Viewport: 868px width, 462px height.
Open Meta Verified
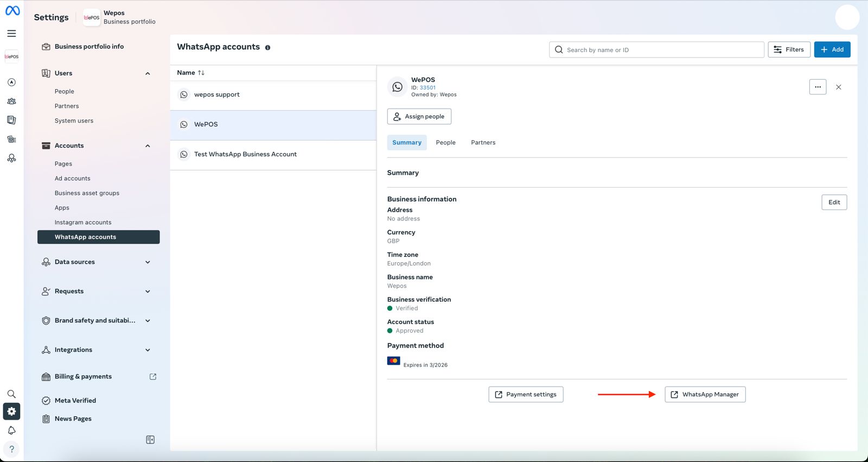point(75,401)
